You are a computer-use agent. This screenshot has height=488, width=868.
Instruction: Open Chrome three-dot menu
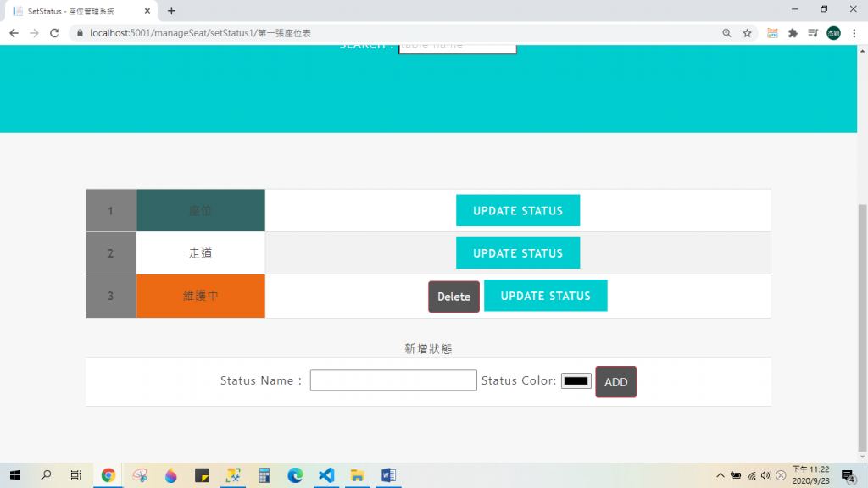click(854, 33)
